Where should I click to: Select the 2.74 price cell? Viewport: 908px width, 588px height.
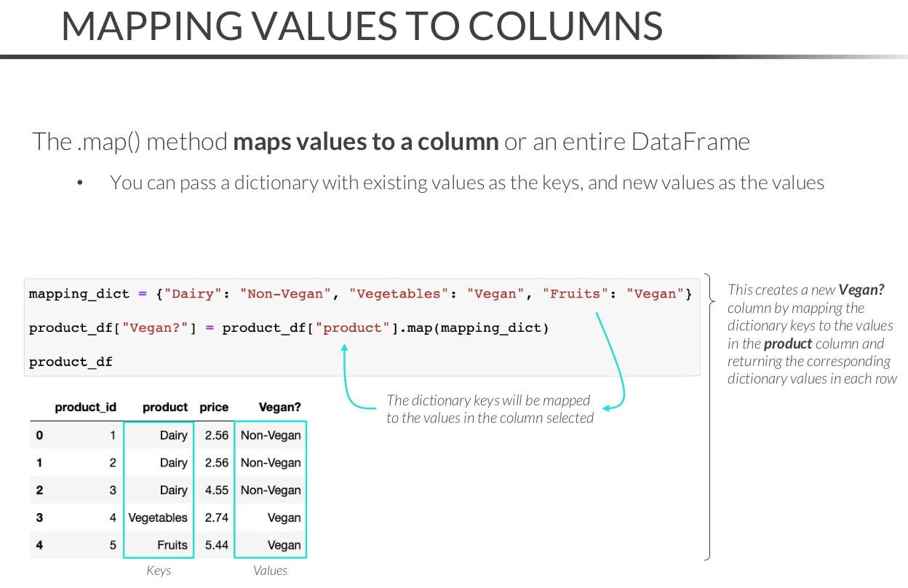click(217, 517)
